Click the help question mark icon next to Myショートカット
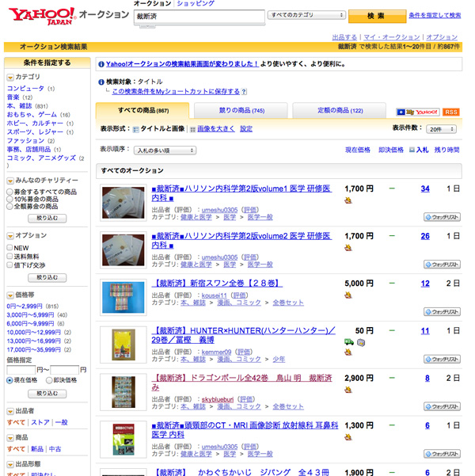The image size is (475, 476). (244, 91)
